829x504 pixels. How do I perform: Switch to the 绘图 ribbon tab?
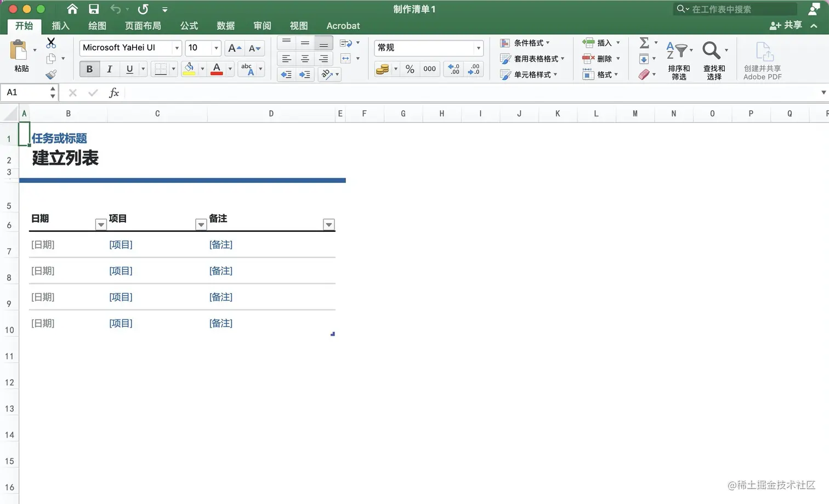click(x=97, y=26)
